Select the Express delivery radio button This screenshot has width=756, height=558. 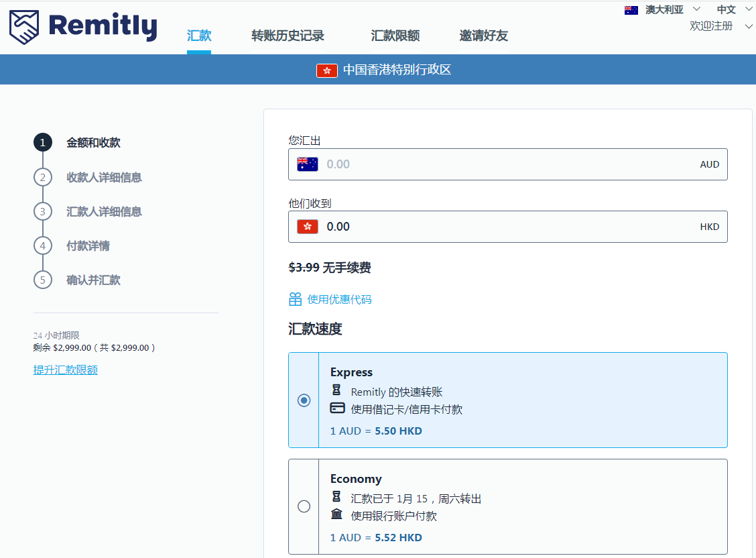pos(304,400)
